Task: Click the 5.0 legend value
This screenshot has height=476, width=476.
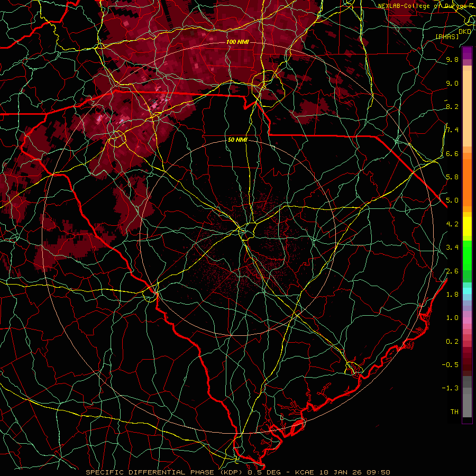Action: [452, 200]
